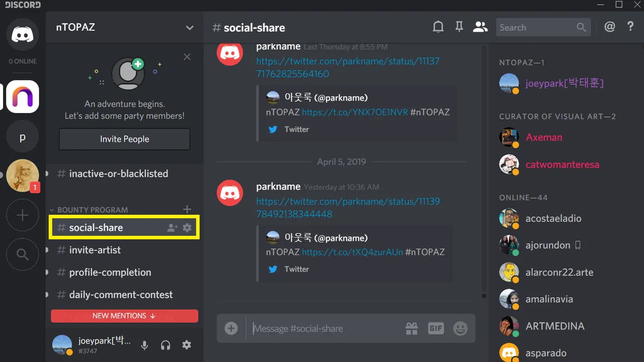Jump to NEW MENTIONS below
The height and width of the screenshot is (362, 644).
(124, 316)
